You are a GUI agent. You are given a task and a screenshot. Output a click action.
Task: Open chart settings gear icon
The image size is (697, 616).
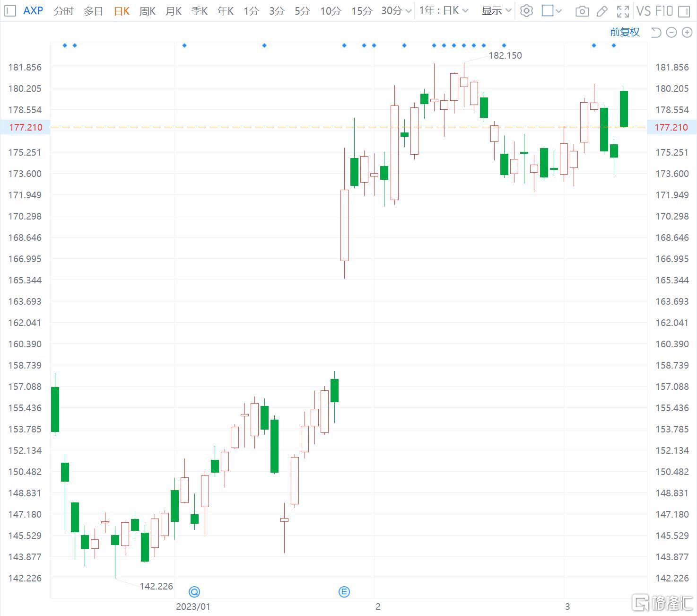pos(526,10)
